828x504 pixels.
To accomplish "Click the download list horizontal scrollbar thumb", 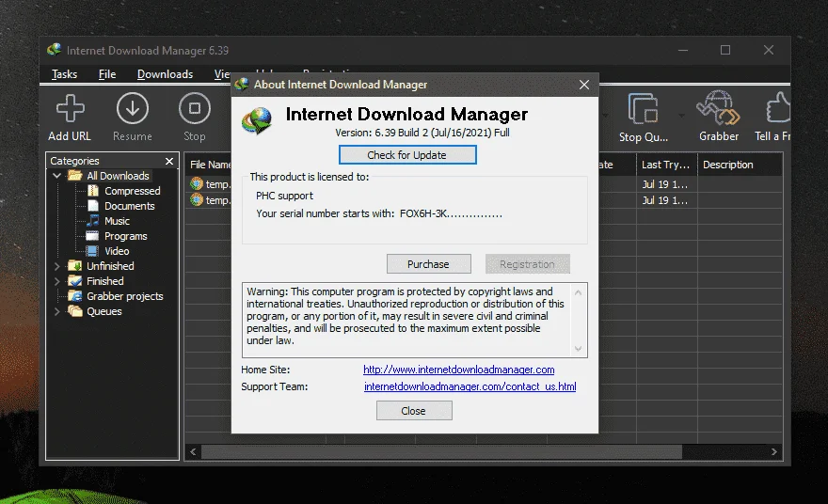I will click(441, 451).
